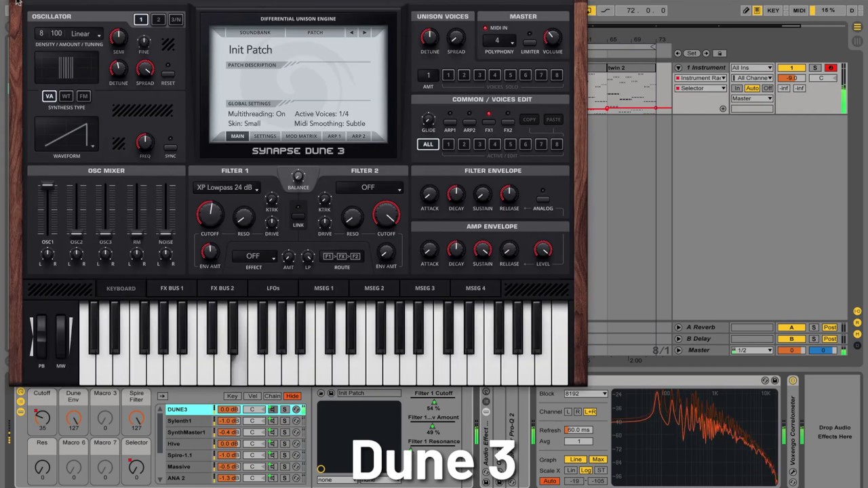The image size is (868, 488).
Task: Fold the B Delay return track
Action: pyautogui.click(x=678, y=339)
